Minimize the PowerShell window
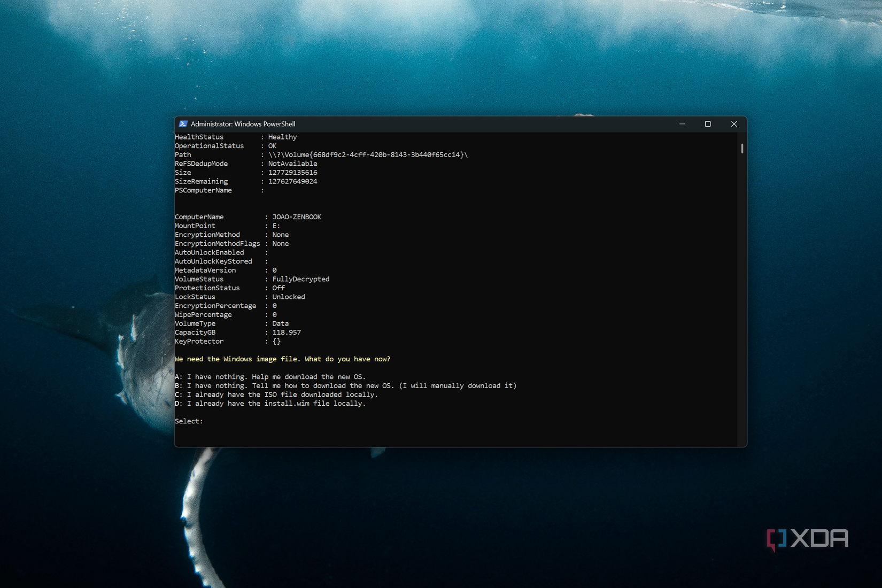Viewport: 882px width, 588px height. point(682,123)
